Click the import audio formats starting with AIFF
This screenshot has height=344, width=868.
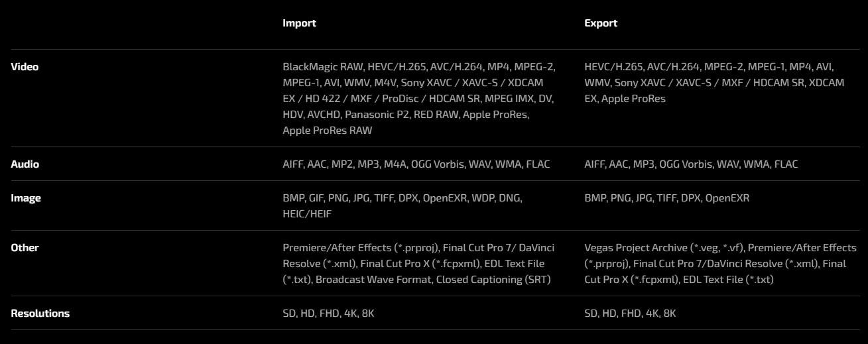416,164
